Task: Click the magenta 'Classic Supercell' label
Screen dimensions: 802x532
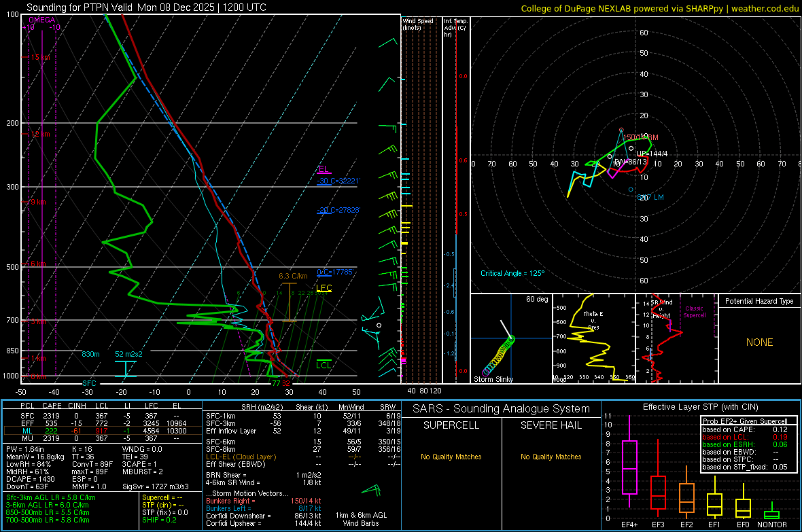Action: coord(694,312)
